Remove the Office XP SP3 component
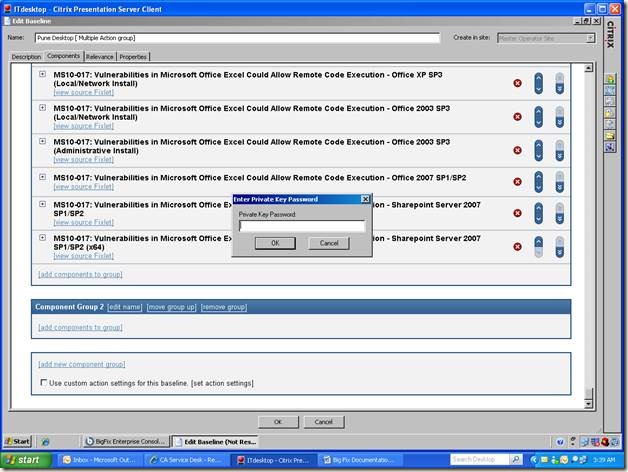Screen dimensions: 628x472 tap(517, 83)
